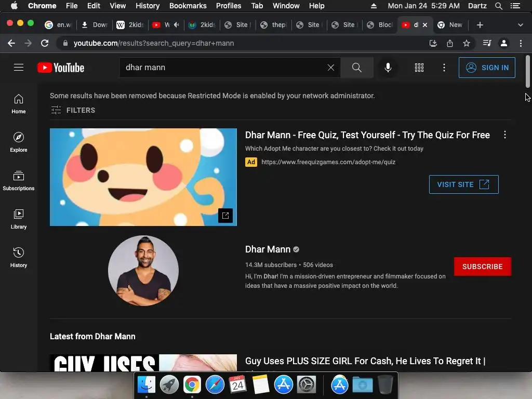Open the Window menu in the menu bar
532x399 pixels.
tap(286, 6)
